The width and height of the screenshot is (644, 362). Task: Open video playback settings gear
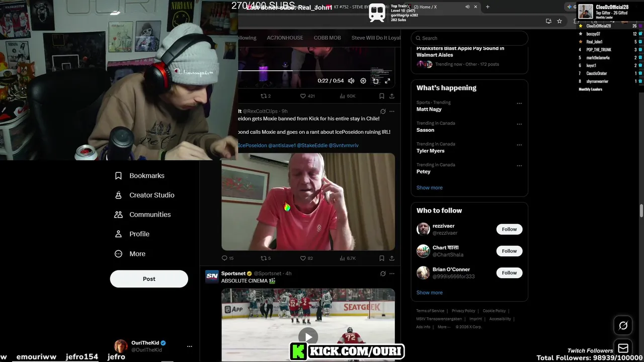363,81
